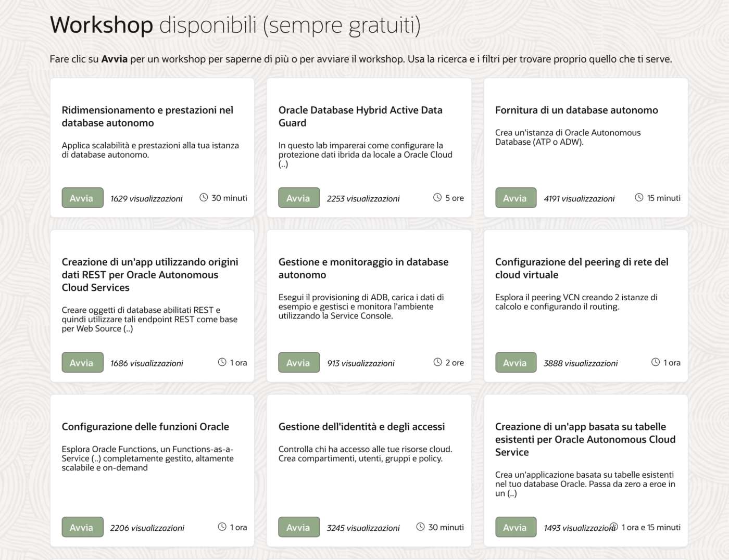Click the Workshop disponibili (sempre gratuiti) heading

click(235, 25)
